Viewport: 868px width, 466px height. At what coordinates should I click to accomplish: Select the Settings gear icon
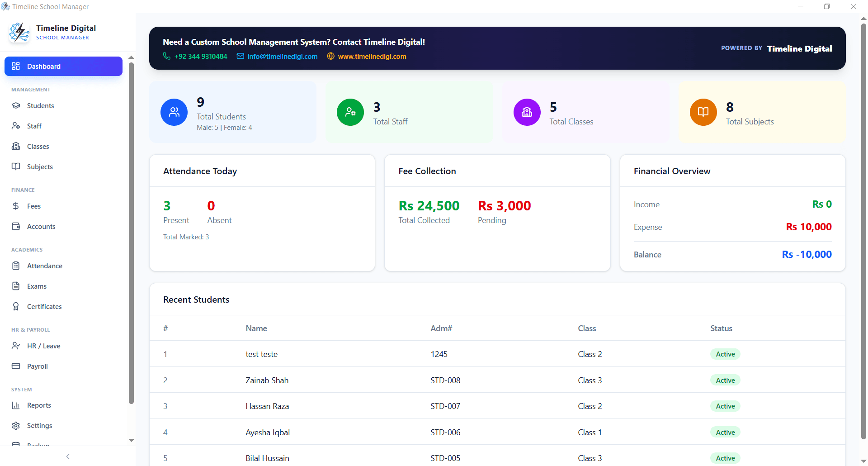point(16,425)
